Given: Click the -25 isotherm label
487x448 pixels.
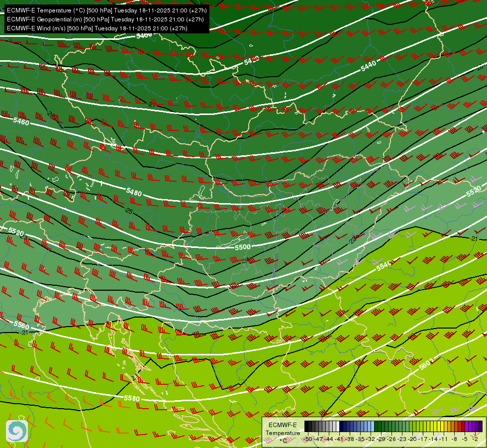Looking at the screenshot, I should pos(128,211).
